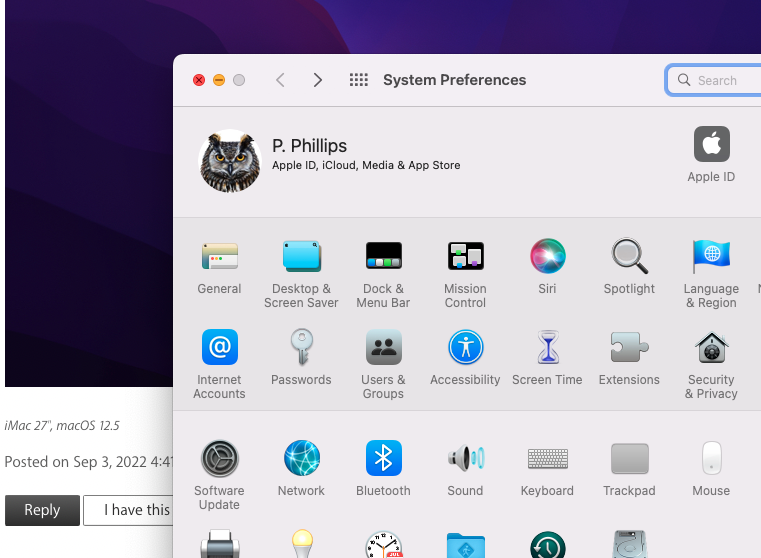Open Sharing folder icon

[x=465, y=545]
